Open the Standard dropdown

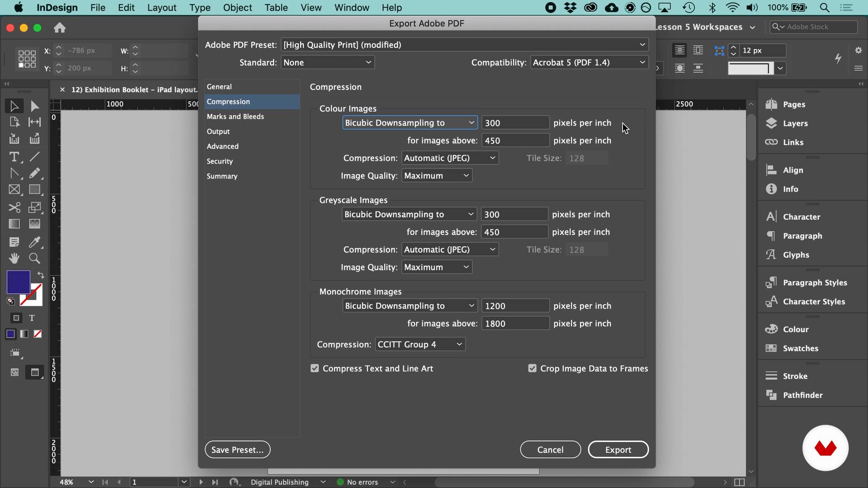(327, 62)
